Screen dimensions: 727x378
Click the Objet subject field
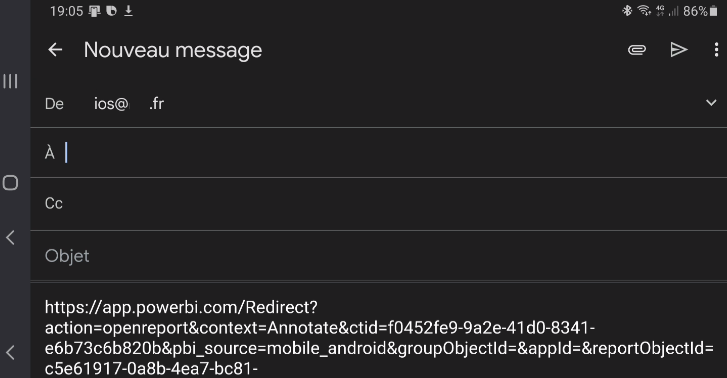tap(379, 256)
